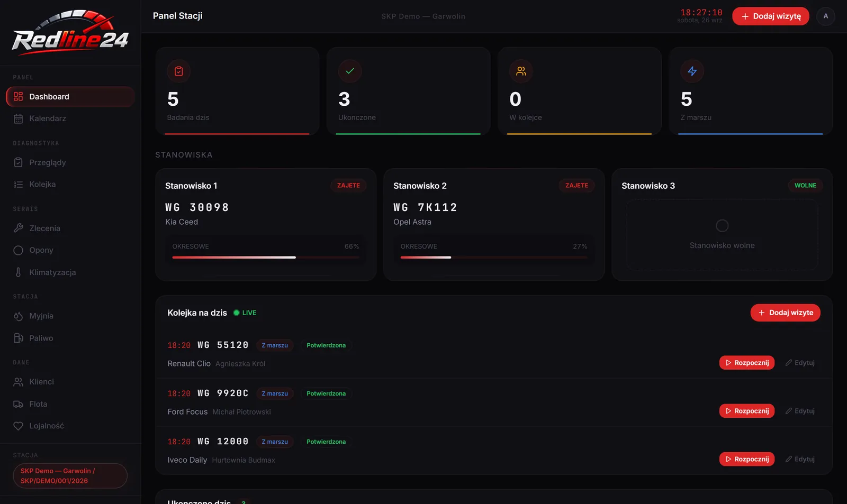Click the Lojalność heart icon
The image size is (847, 504).
19,426
